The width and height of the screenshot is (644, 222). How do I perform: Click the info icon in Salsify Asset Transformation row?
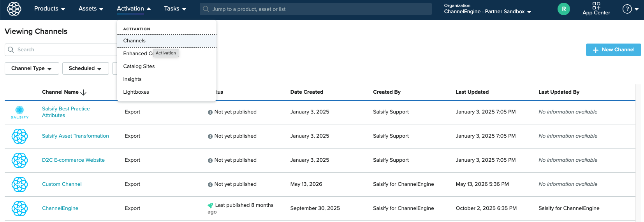click(210, 136)
